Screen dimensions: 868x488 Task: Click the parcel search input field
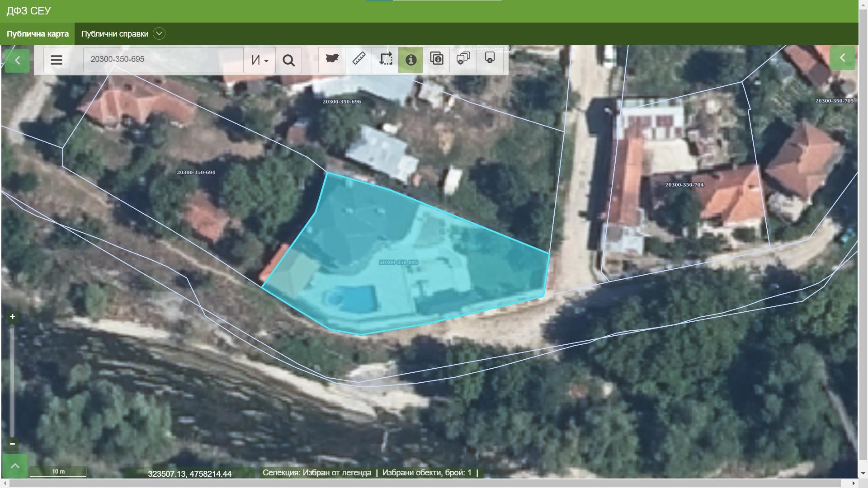(163, 59)
